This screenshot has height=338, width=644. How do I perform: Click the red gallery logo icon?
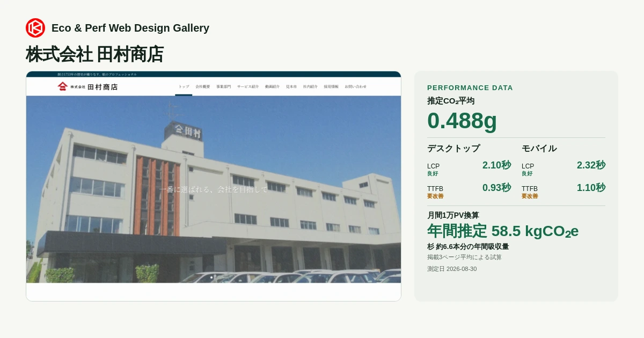tap(35, 28)
